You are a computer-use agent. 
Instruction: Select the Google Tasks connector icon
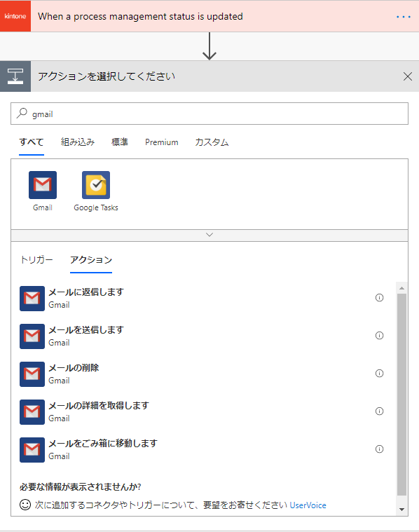pos(96,185)
